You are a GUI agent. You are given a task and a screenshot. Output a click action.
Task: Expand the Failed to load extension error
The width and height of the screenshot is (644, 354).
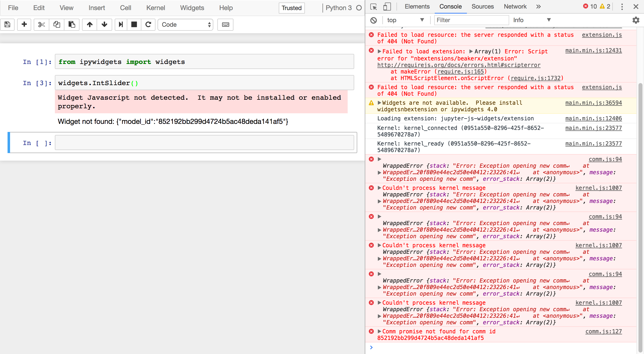(x=379, y=51)
